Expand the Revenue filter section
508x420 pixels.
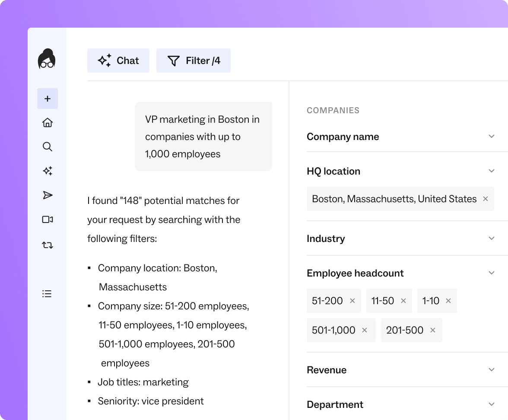(x=491, y=370)
